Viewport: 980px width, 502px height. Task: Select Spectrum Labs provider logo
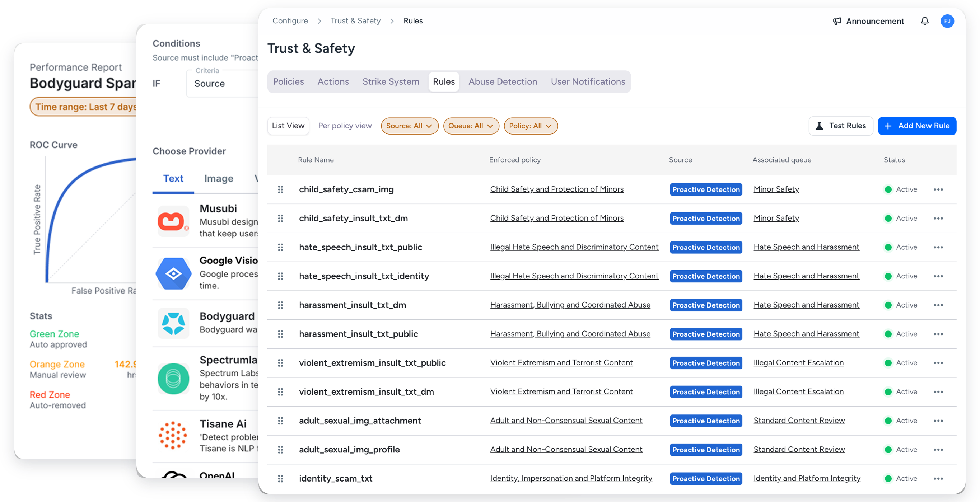click(173, 379)
